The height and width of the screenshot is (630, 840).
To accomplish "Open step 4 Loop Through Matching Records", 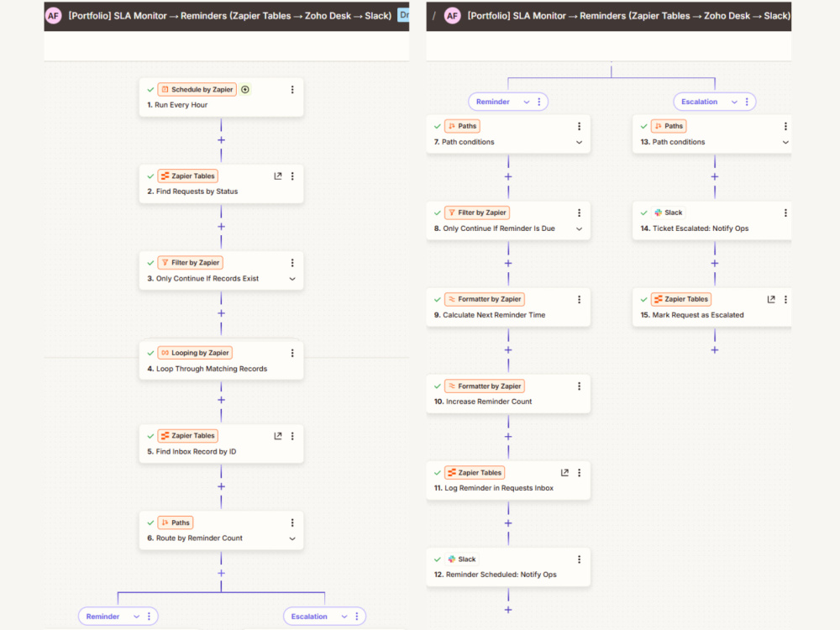I will pos(221,360).
